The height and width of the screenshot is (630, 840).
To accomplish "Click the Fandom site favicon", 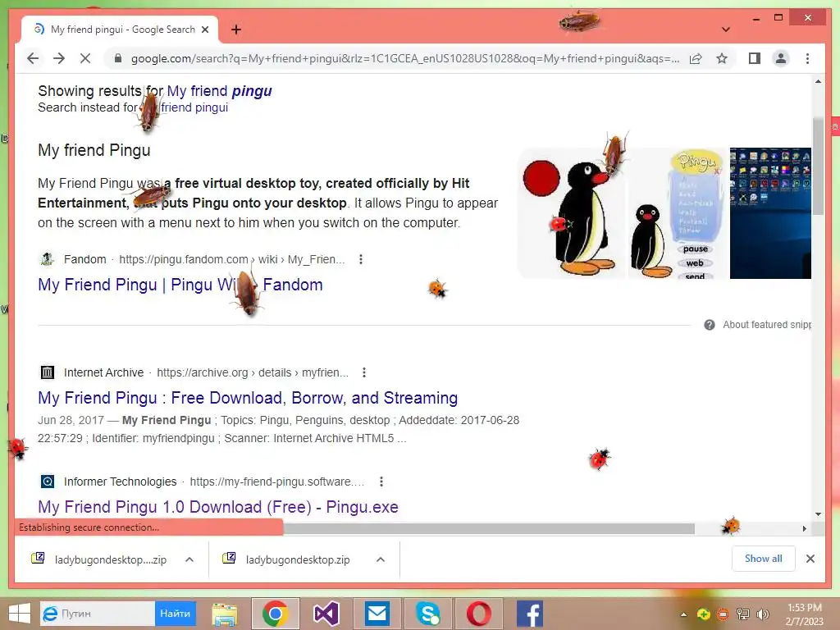I will point(47,259).
